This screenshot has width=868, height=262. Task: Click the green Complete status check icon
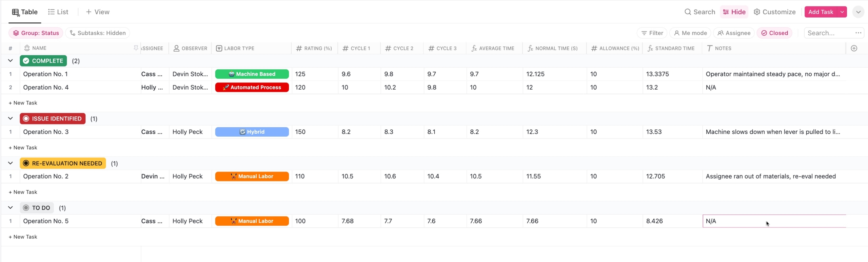point(26,61)
